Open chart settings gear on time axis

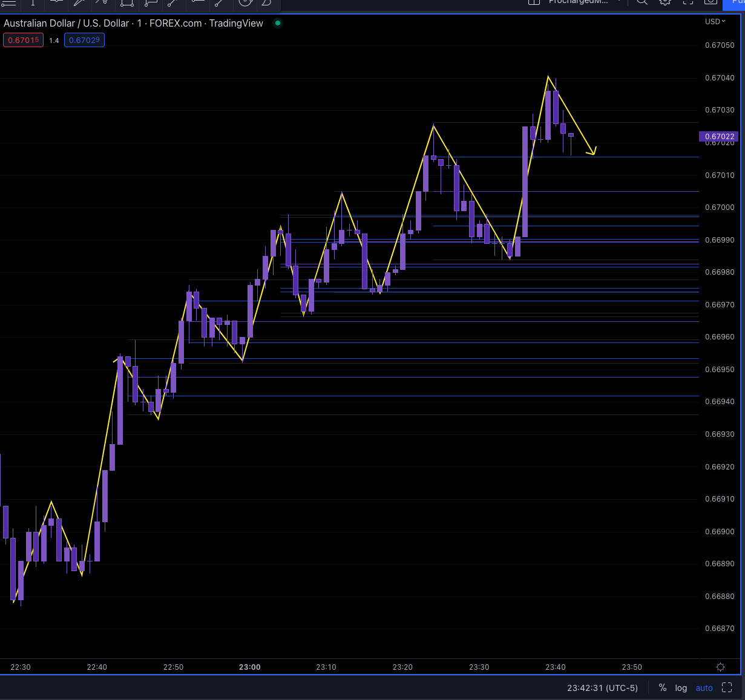tap(720, 667)
